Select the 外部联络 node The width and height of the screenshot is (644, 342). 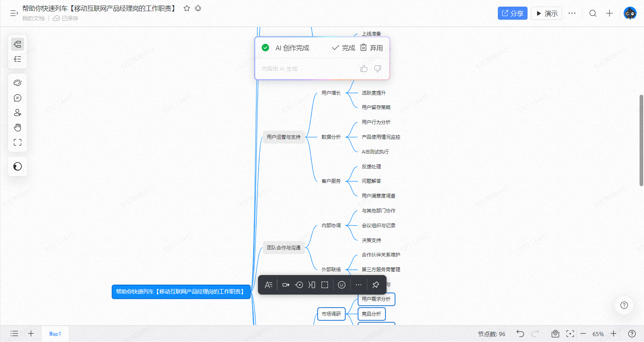tap(331, 269)
